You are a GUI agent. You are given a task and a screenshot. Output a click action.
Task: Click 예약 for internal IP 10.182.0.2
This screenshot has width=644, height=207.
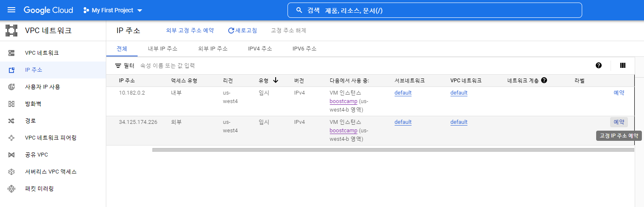point(619,93)
